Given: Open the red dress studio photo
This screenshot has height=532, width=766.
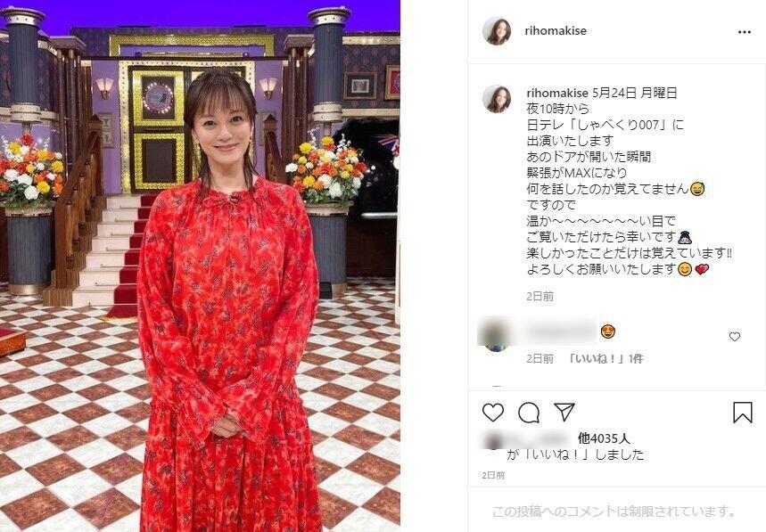Looking at the screenshot, I should click(x=200, y=266).
